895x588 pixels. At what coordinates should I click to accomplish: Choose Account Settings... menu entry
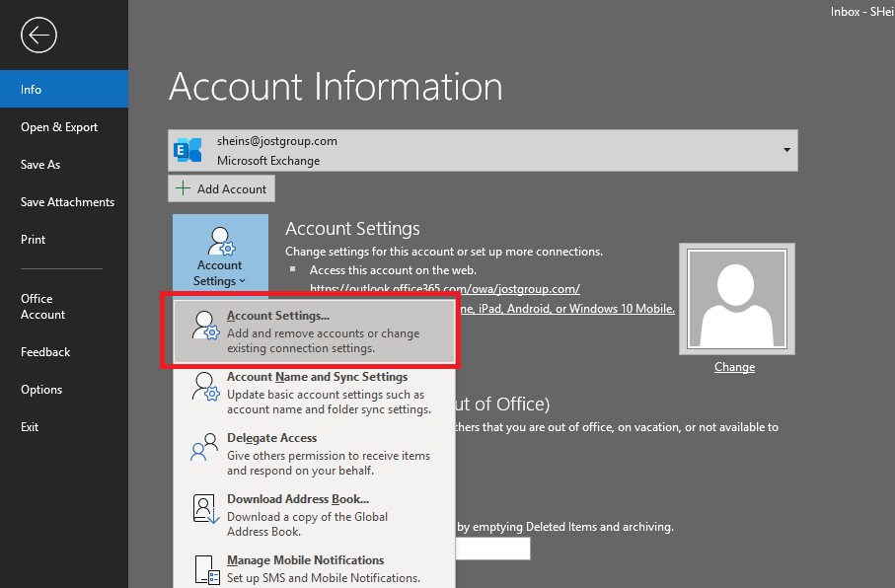[x=315, y=331]
